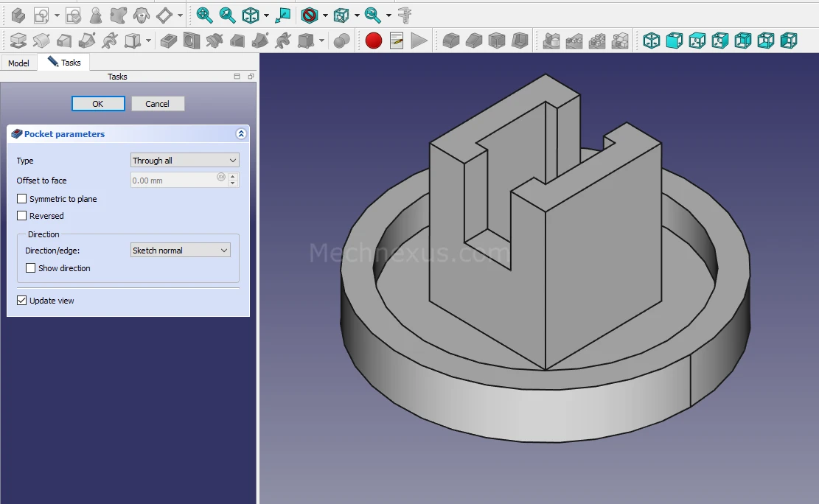The height and width of the screenshot is (504, 819).
Task: Collapse the Pocket parameters section
Action: [240, 134]
